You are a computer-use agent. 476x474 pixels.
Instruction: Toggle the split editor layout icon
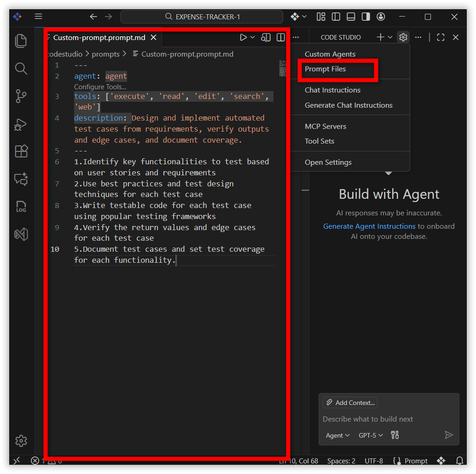280,37
